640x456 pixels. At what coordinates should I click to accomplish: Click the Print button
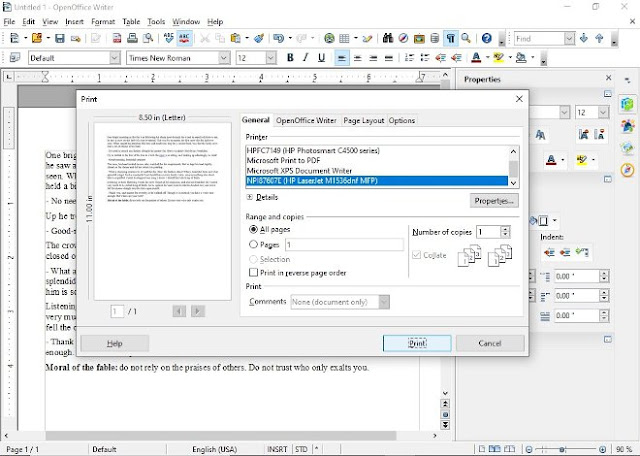coord(417,343)
